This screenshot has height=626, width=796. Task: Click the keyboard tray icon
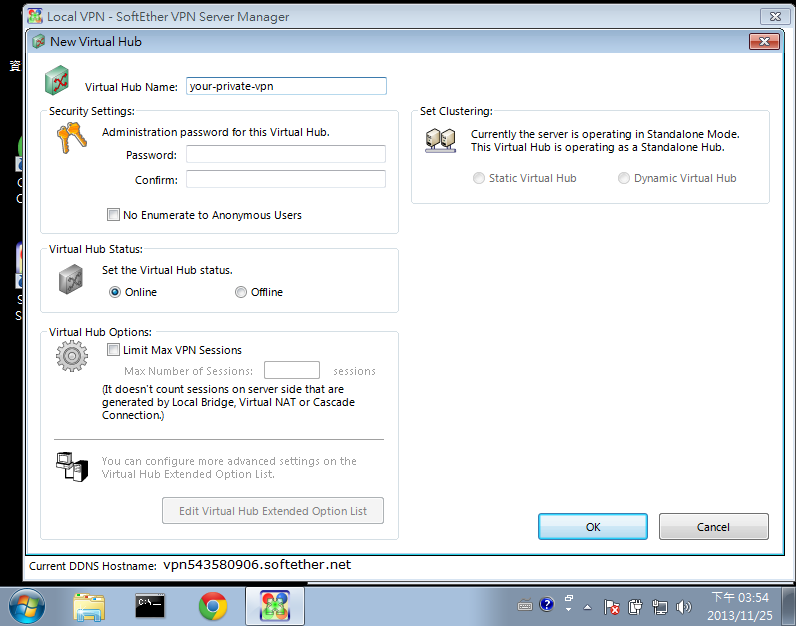[x=525, y=605]
